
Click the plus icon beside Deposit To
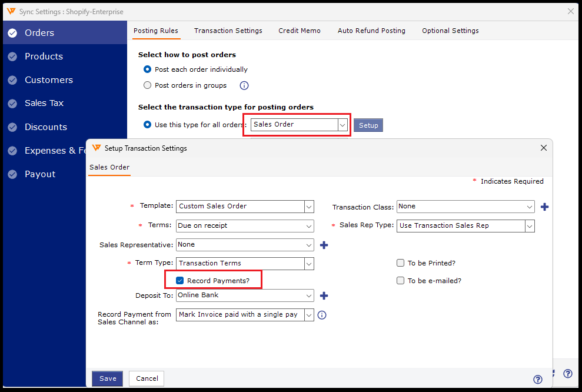coord(324,295)
